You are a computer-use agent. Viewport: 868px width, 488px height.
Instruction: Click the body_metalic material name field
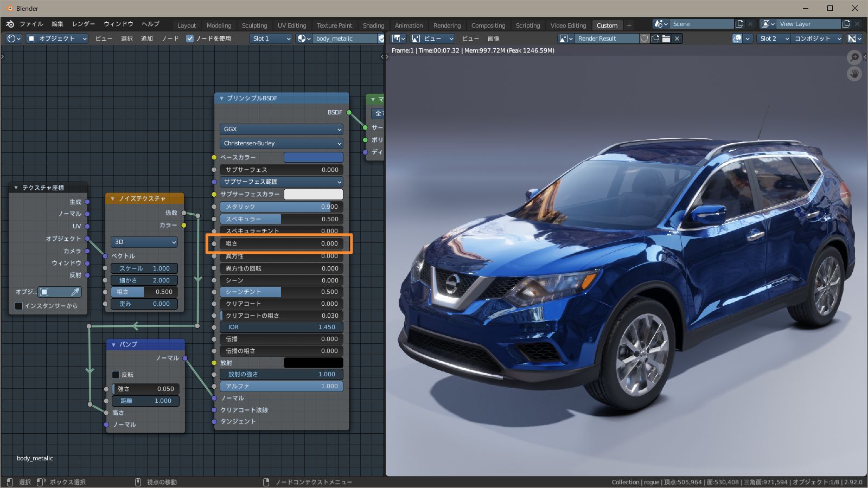pos(345,38)
